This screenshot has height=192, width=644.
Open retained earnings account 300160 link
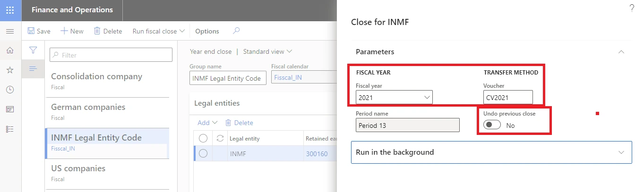coord(317,154)
